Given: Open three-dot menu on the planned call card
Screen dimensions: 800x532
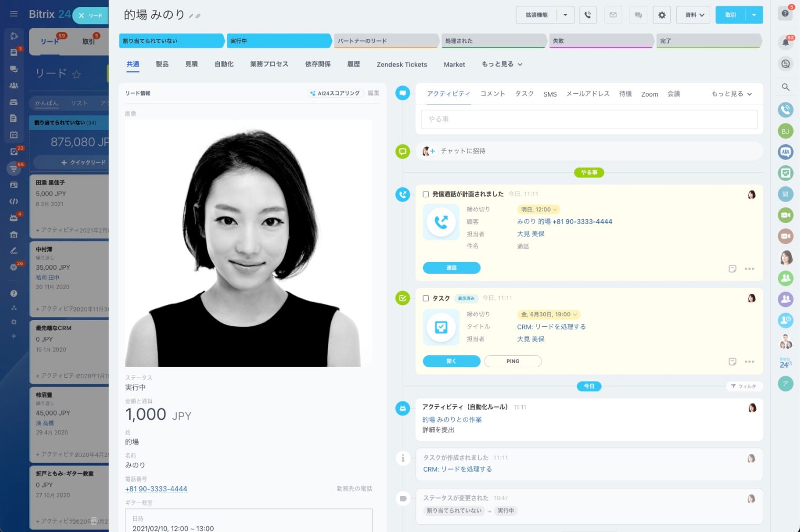Looking at the screenshot, I should (x=749, y=269).
